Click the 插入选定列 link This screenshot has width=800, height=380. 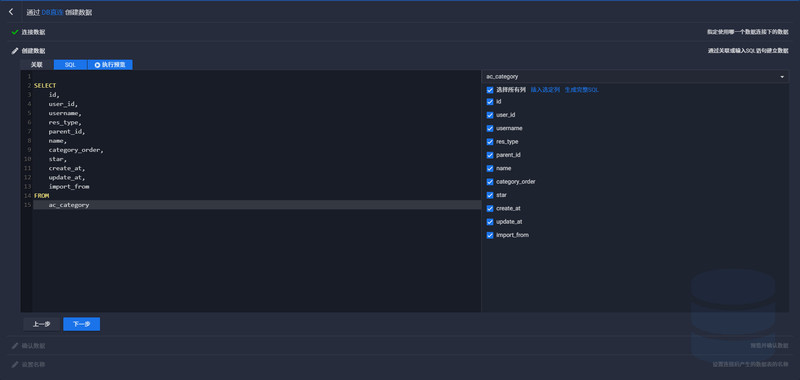(x=545, y=90)
